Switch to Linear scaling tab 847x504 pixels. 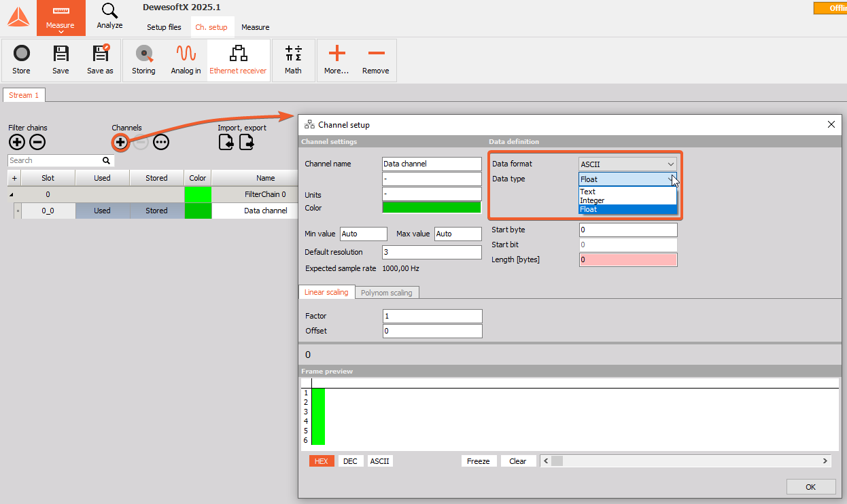(326, 292)
